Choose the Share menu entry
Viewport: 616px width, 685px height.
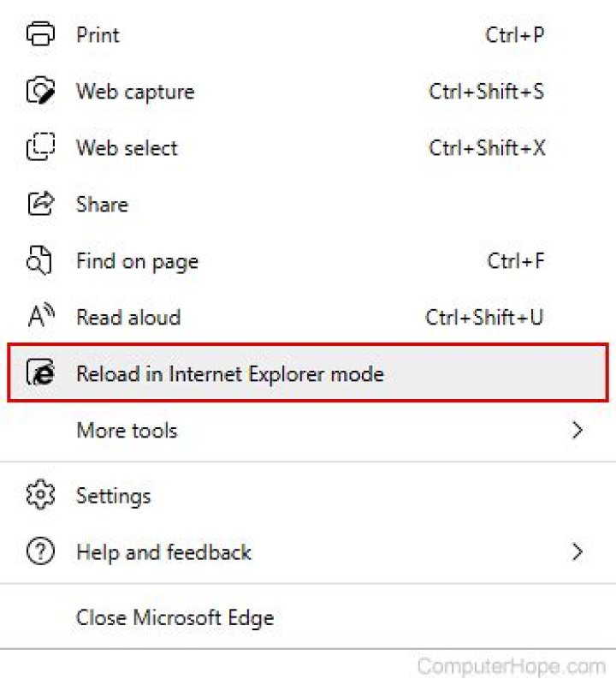point(102,205)
